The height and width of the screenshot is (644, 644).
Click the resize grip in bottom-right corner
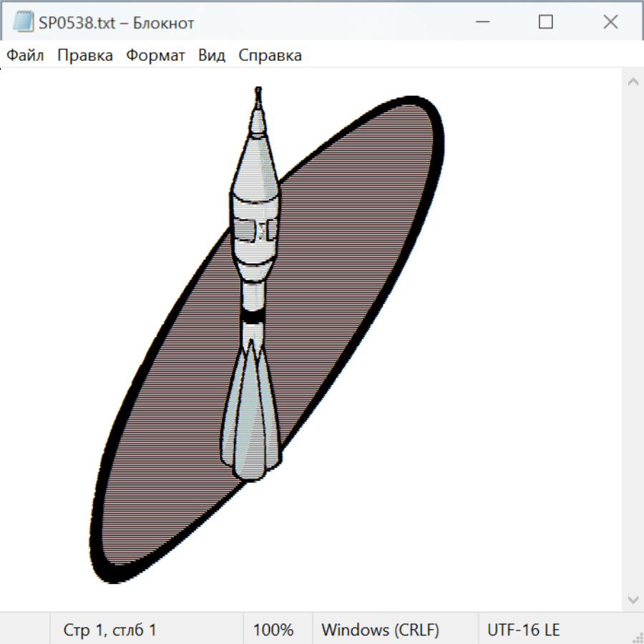pos(637,637)
